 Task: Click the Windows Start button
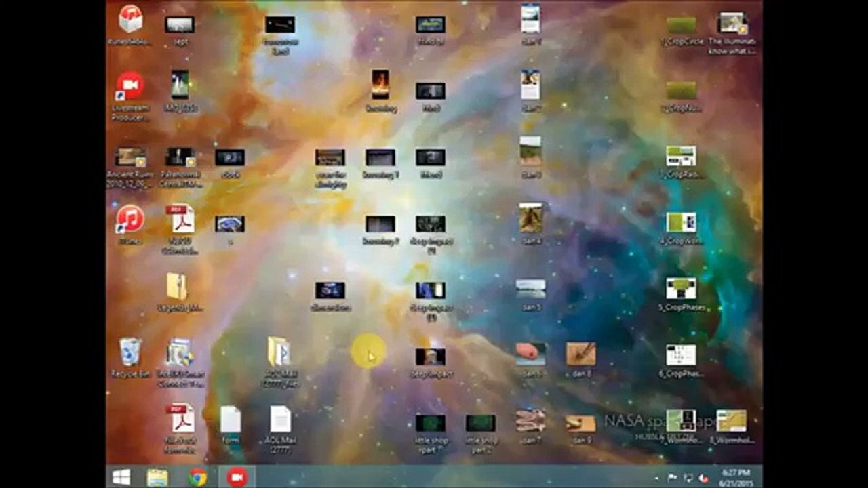coord(122,477)
